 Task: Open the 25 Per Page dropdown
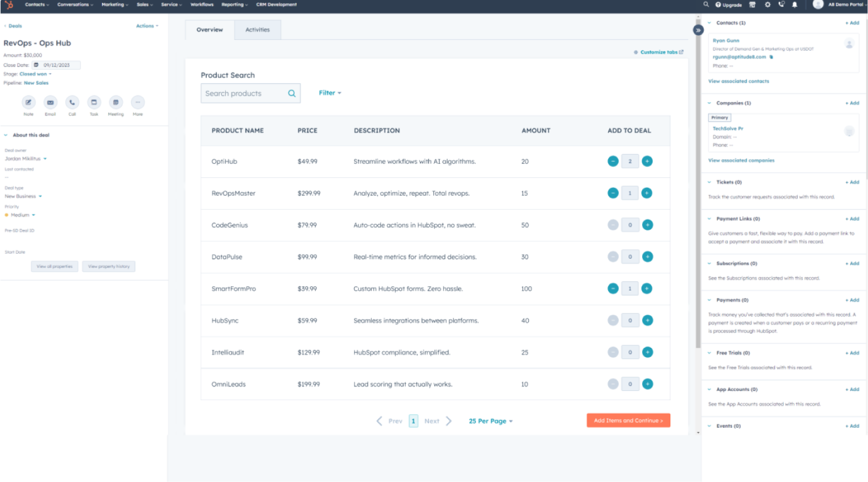(x=491, y=421)
